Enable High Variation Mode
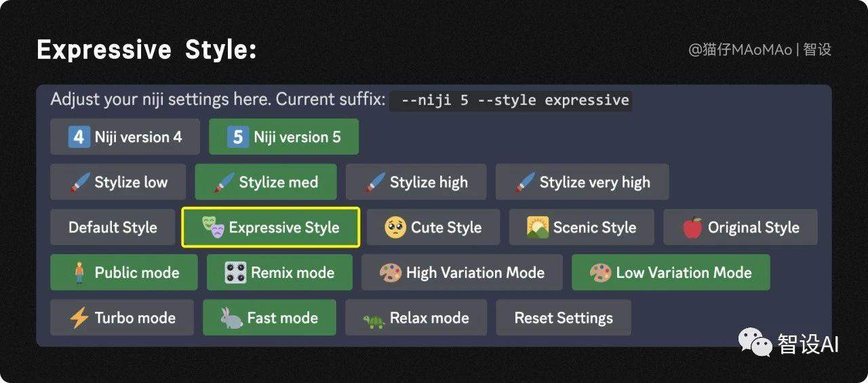Viewport: 868px width, 383px height. tap(462, 273)
